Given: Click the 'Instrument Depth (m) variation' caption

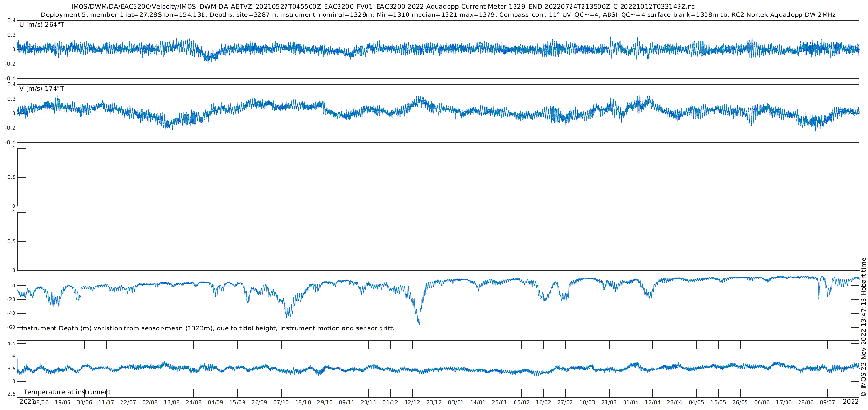Looking at the screenshot, I should [x=208, y=328].
